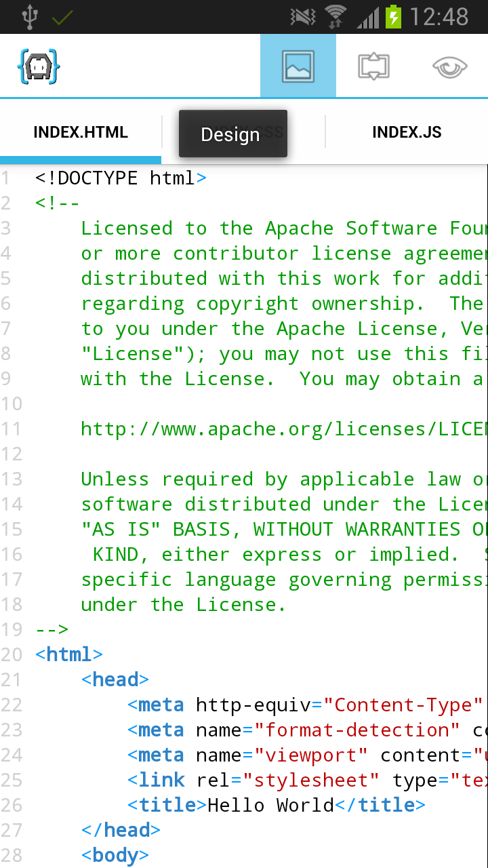The width and height of the screenshot is (488, 868).
Task: Tap the muted vibrate status icon
Action: [x=303, y=17]
